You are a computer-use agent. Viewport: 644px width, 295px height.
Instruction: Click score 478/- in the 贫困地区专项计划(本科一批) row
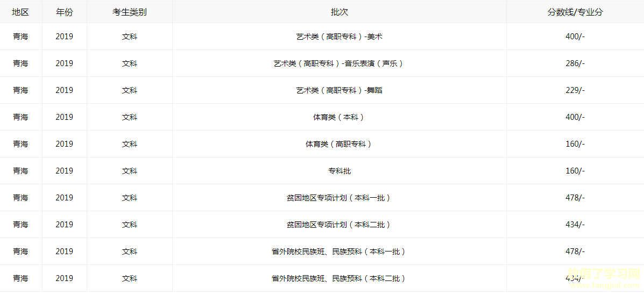click(x=575, y=198)
